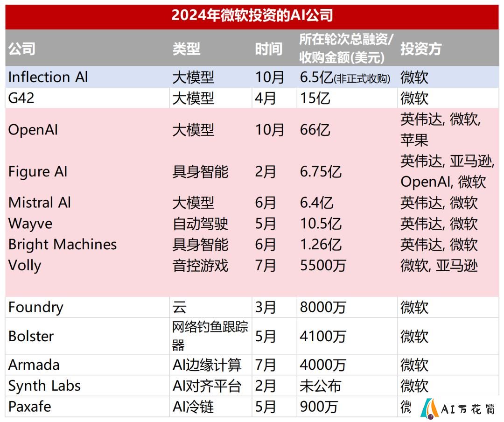
Task: Select the '投资方' column header
Action: coord(421,49)
